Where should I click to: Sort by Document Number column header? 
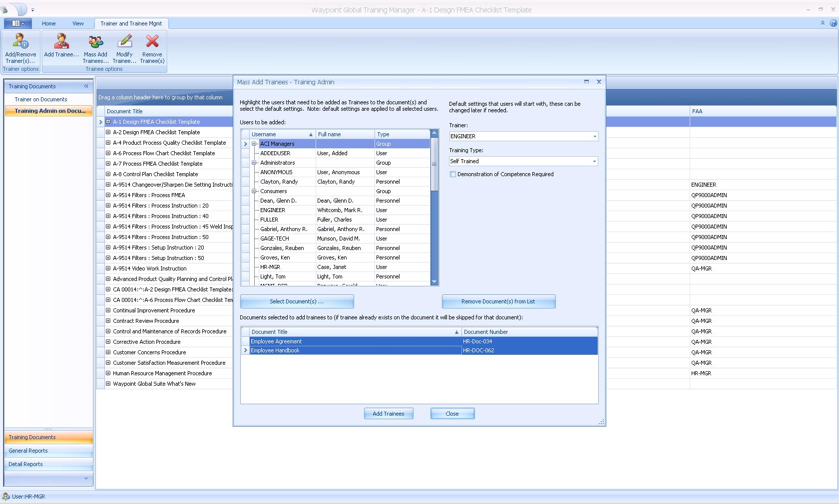pos(529,332)
